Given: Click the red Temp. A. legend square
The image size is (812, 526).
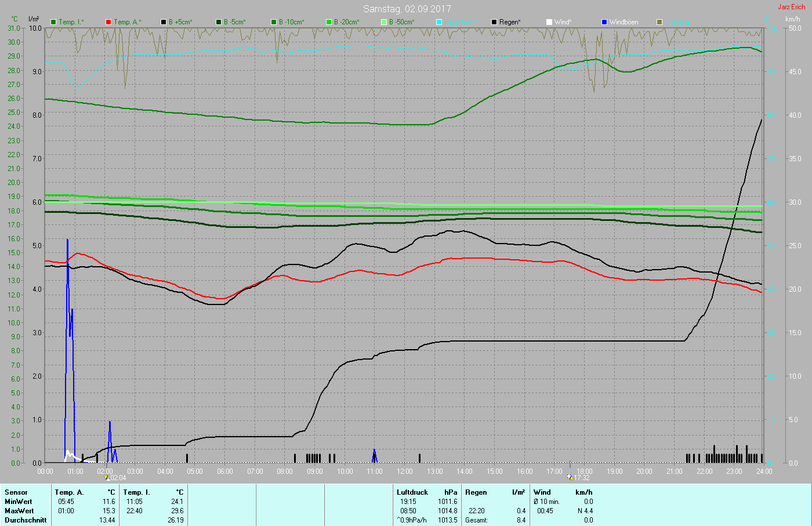Looking at the screenshot, I should pyautogui.click(x=108, y=22).
